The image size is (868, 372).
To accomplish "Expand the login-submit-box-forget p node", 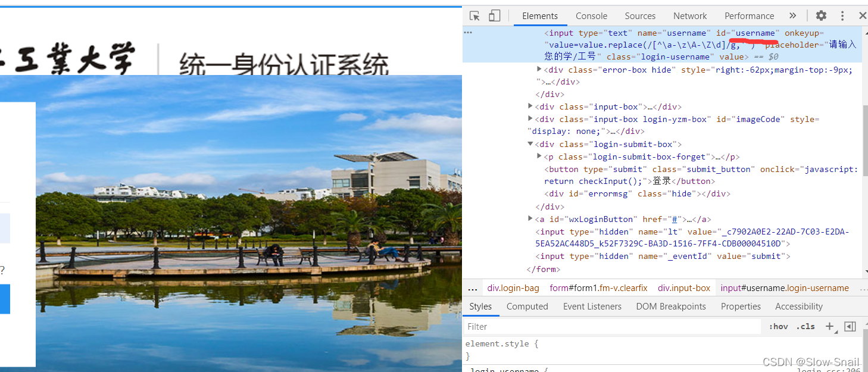I will [x=539, y=157].
